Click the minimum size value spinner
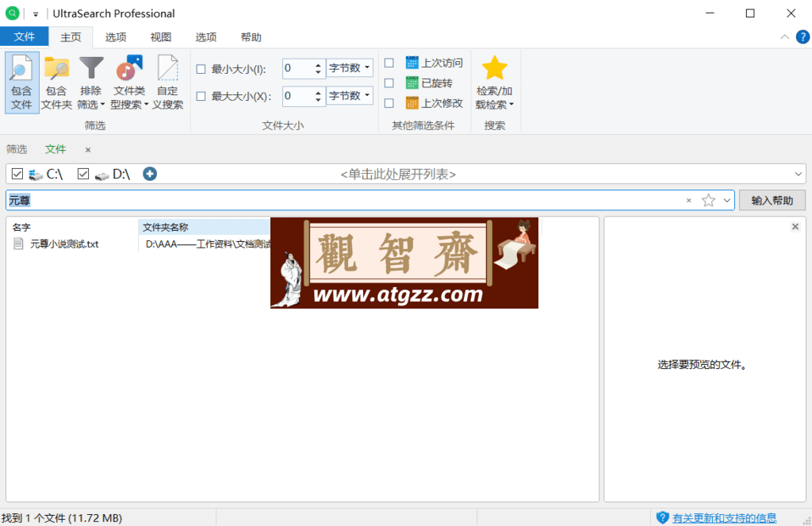Viewport: 812px width, 526px height. 318,68
